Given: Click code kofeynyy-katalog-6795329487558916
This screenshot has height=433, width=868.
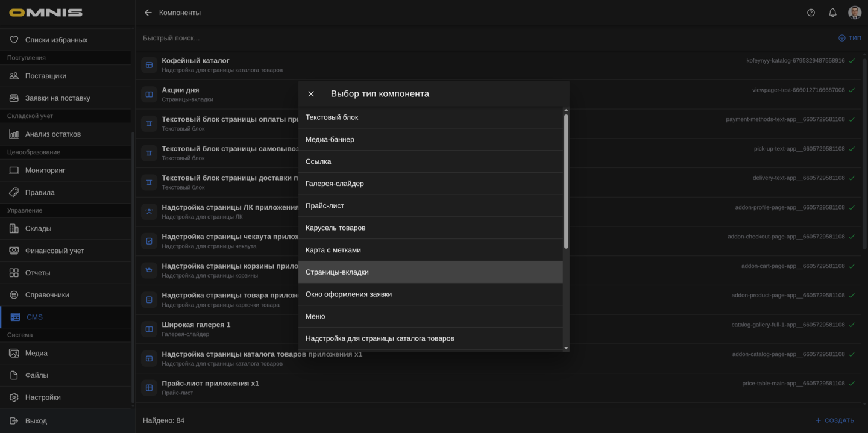Looking at the screenshot, I should (x=796, y=61).
